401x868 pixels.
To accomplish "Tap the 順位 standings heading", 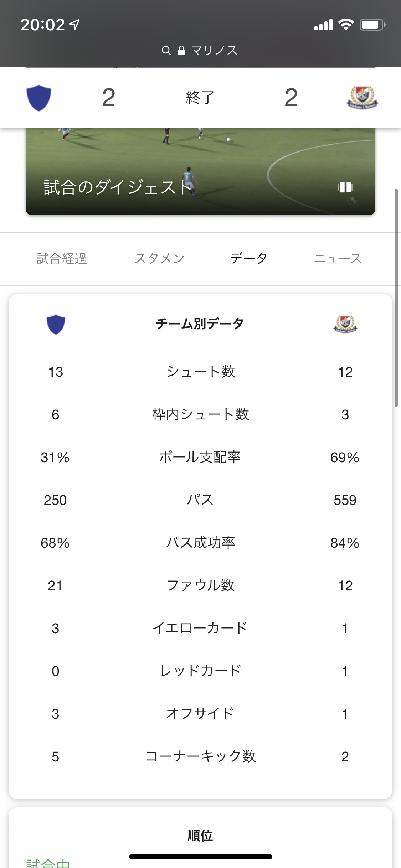I will coord(200,836).
